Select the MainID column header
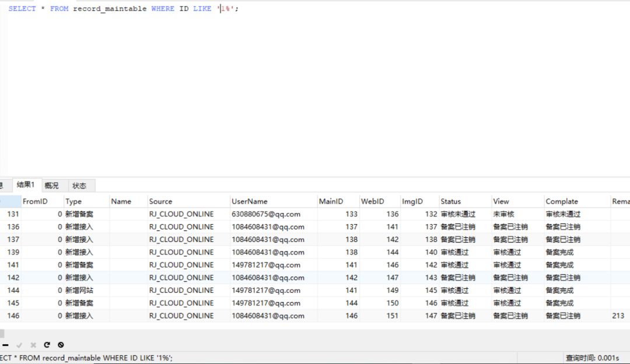630x364 pixels. tap(338, 201)
